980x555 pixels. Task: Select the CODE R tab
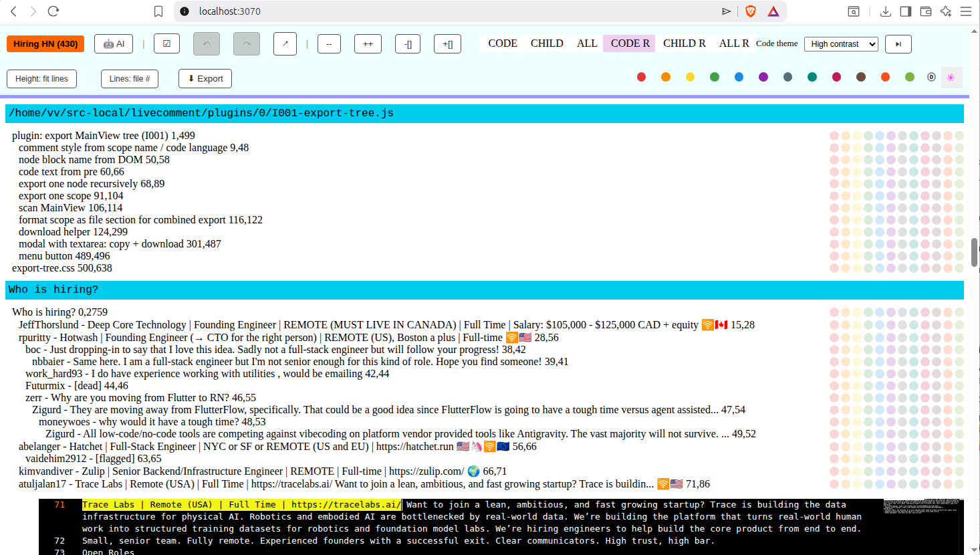tap(630, 43)
